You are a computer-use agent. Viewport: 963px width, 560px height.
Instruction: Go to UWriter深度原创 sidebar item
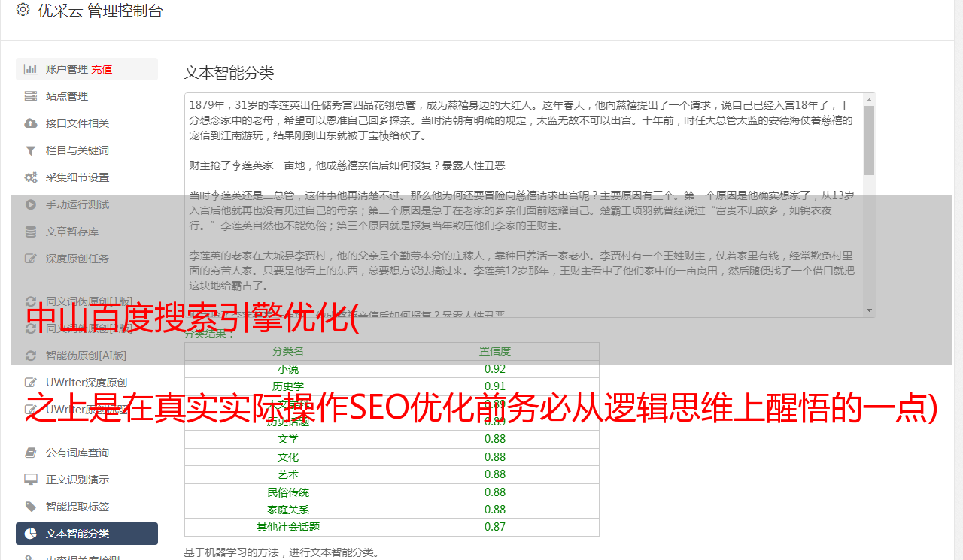pos(87,383)
